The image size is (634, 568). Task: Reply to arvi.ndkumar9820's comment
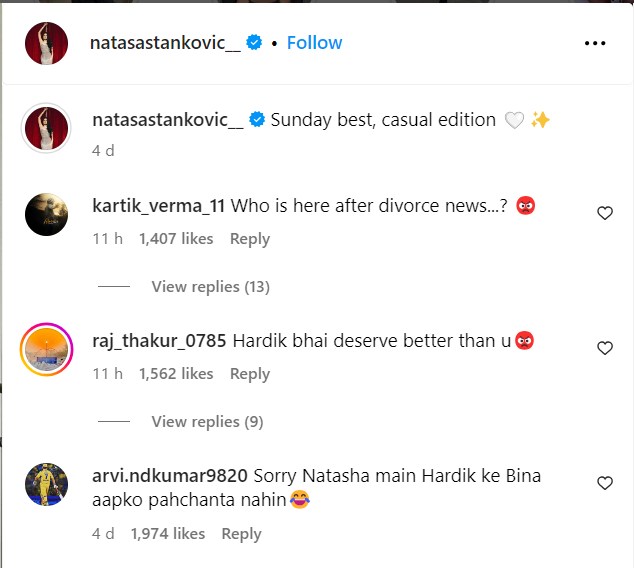pos(241,534)
